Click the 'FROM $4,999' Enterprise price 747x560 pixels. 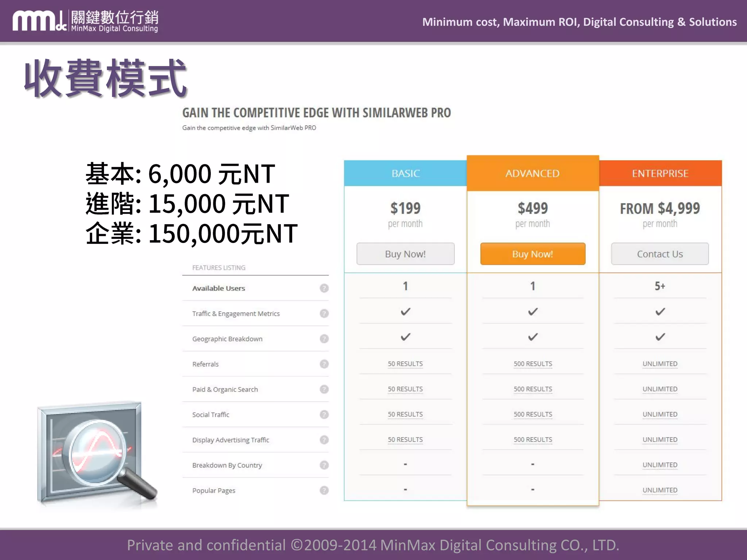point(660,208)
